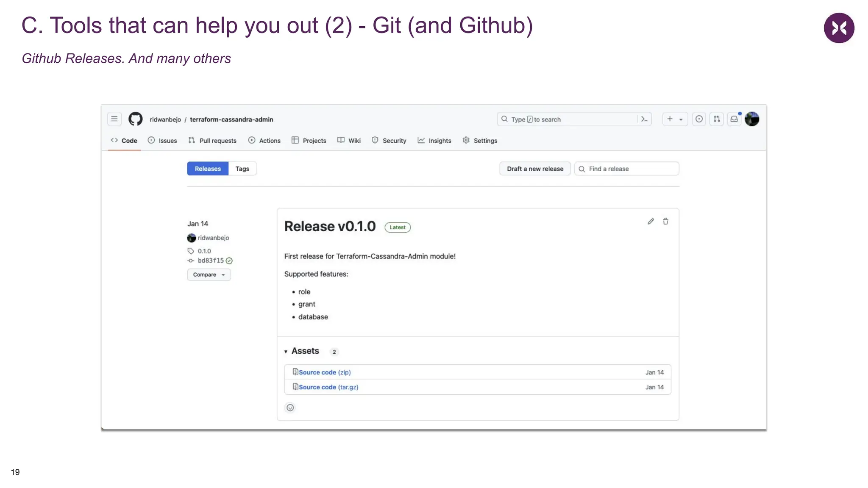Click the plus create-new icon
Screen dimensions: 868x488
[670, 119]
